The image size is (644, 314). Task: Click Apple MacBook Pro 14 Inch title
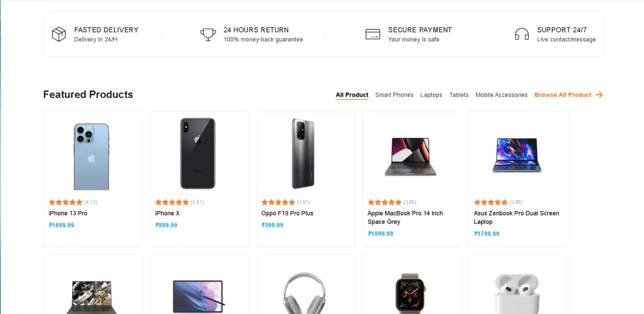(405, 213)
